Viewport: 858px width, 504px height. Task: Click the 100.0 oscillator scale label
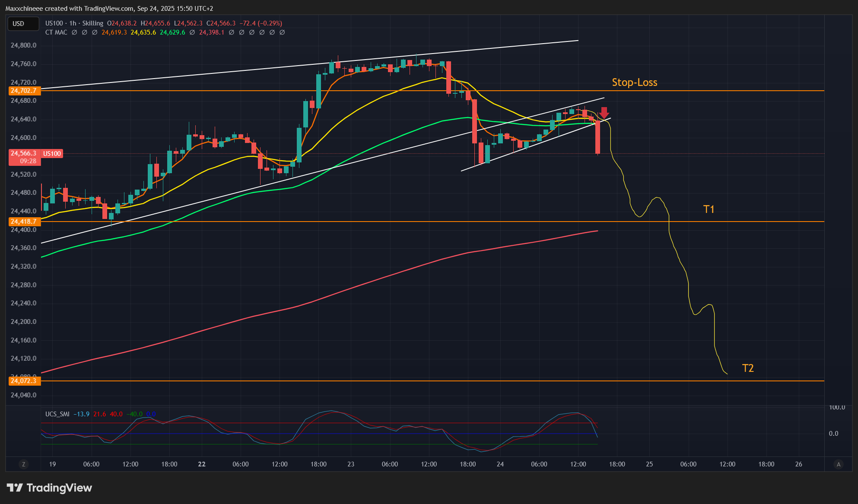click(x=837, y=407)
